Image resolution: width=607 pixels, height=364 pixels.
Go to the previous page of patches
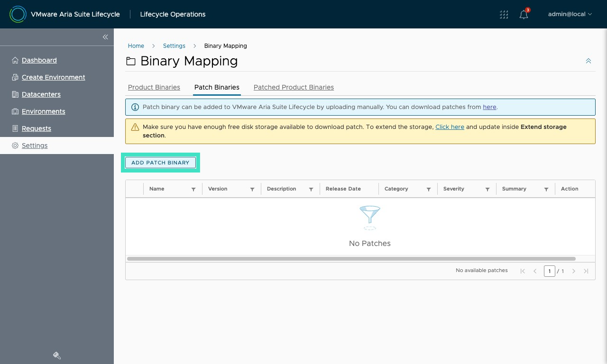[535, 271]
